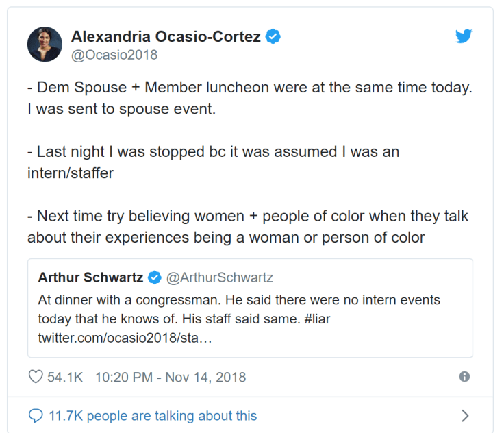Click the verified badge beside Arthur Schwartz
This screenshot has width=504, height=433.
point(155,277)
